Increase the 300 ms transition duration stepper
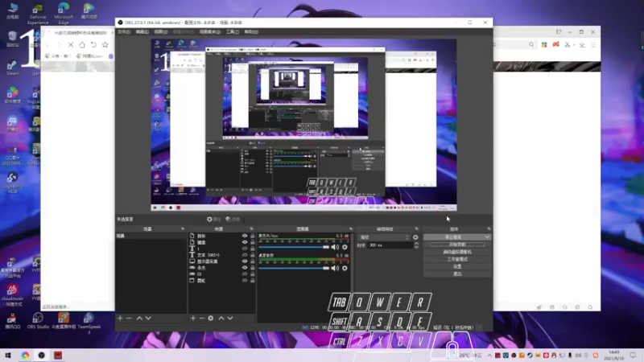 pos(416,244)
